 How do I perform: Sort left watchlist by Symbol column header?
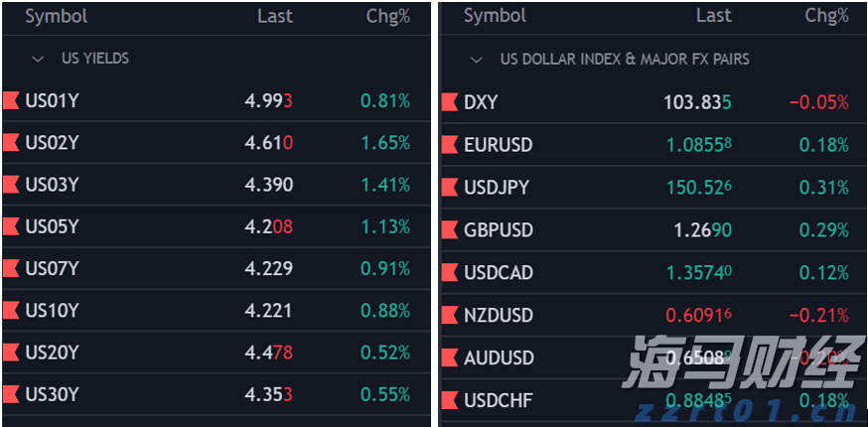tap(56, 16)
